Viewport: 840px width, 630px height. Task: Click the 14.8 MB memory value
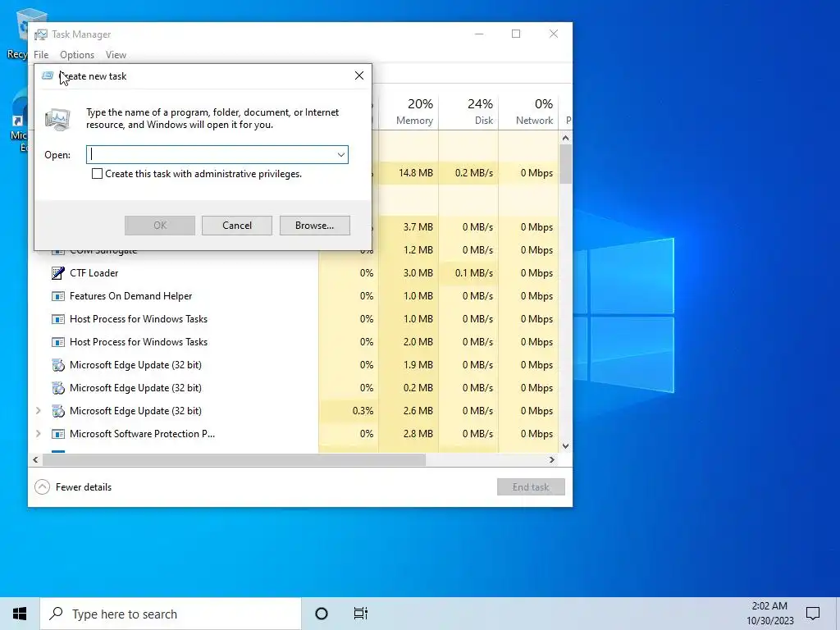[x=416, y=173]
